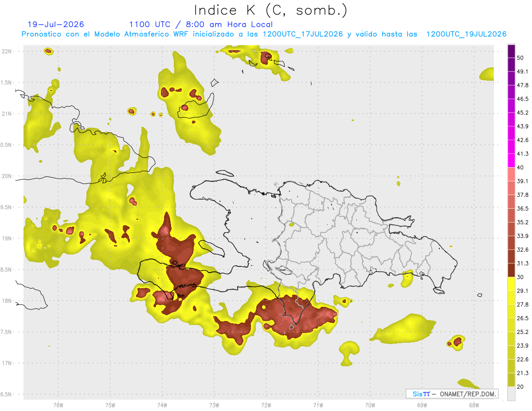
Task: Click '1100 UTC / 8:00 am Hora Local'
Action: pos(201,24)
